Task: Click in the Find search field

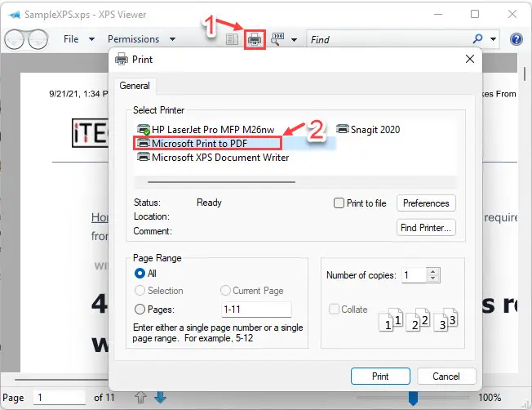Action: point(388,39)
